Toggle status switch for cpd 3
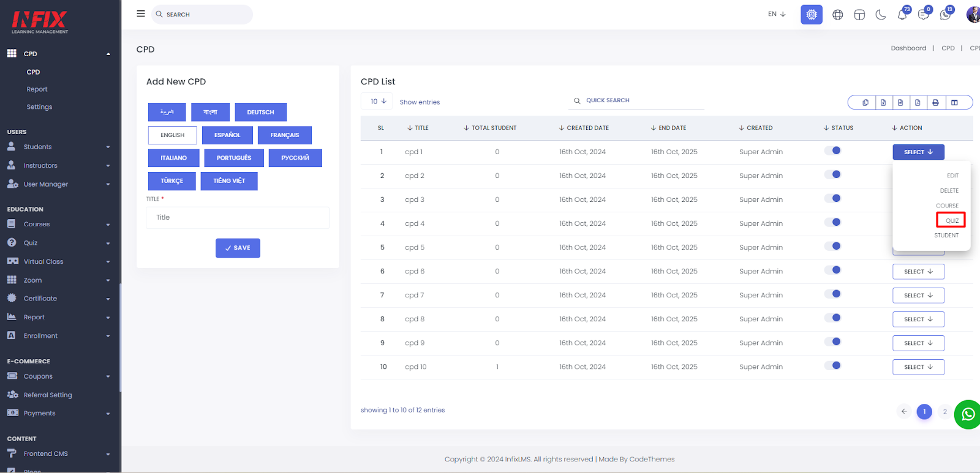 (832, 198)
